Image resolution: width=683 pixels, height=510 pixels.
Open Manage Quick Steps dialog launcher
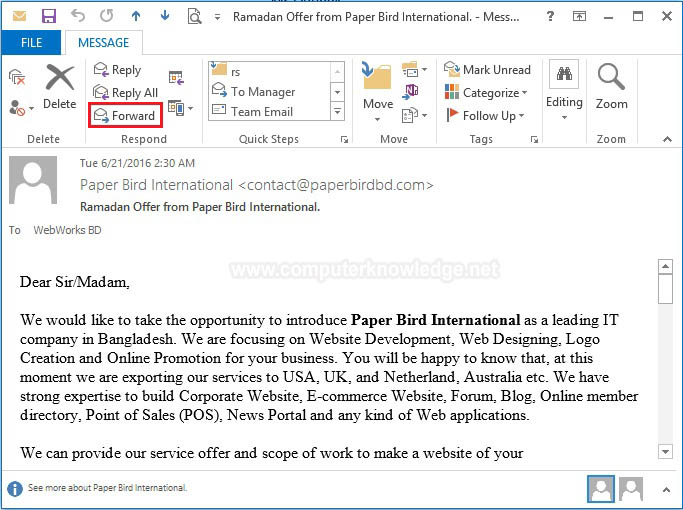click(344, 139)
